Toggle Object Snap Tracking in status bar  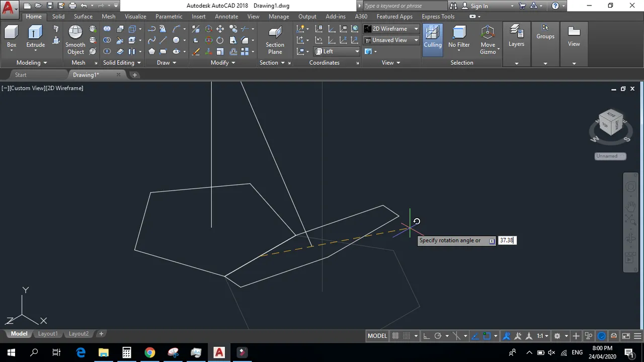pyautogui.click(x=475, y=336)
